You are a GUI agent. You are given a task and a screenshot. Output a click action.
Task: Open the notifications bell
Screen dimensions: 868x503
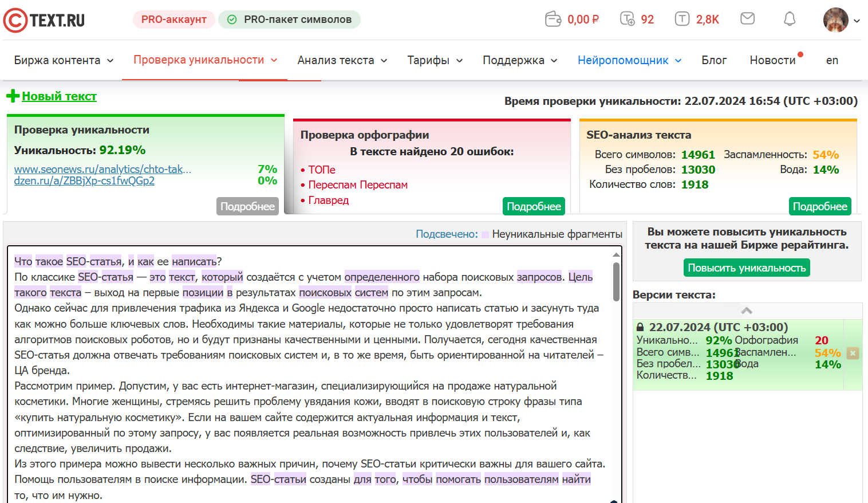click(x=790, y=19)
